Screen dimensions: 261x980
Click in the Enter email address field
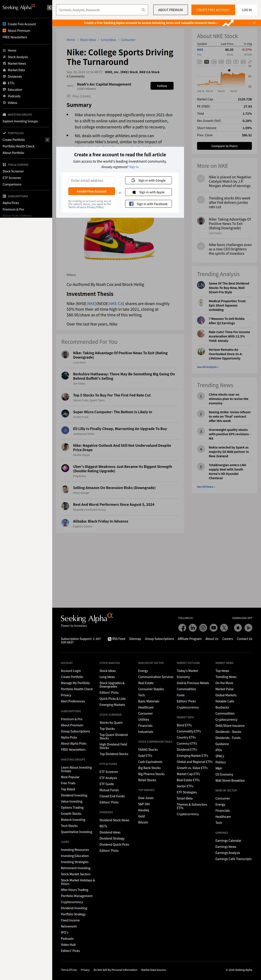tap(92, 180)
